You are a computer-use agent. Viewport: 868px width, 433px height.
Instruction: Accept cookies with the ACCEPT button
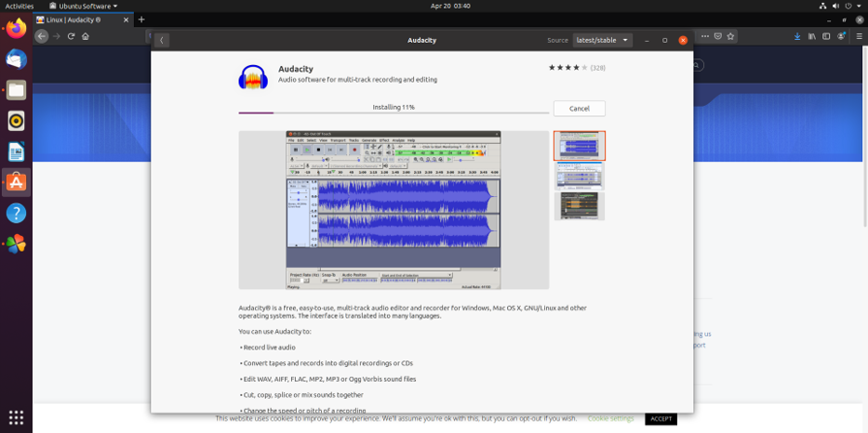coord(660,418)
